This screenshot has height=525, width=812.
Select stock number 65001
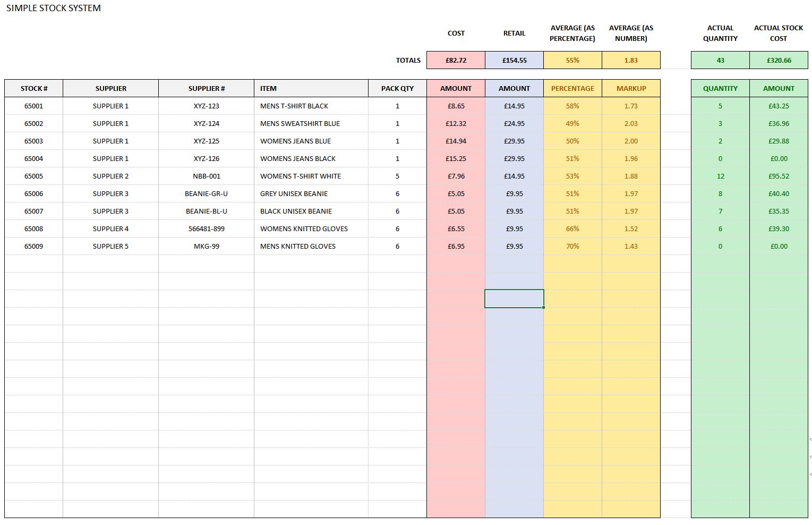click(33, 106)
